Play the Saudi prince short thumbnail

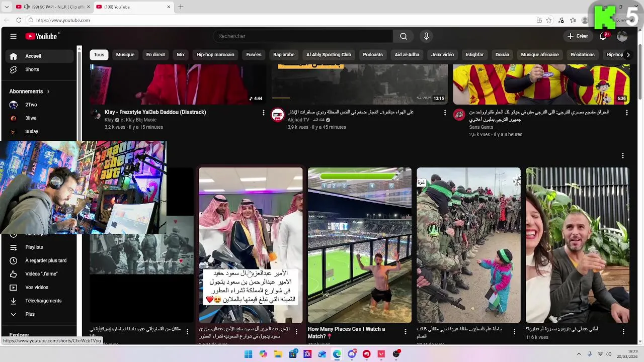point(251,245)
